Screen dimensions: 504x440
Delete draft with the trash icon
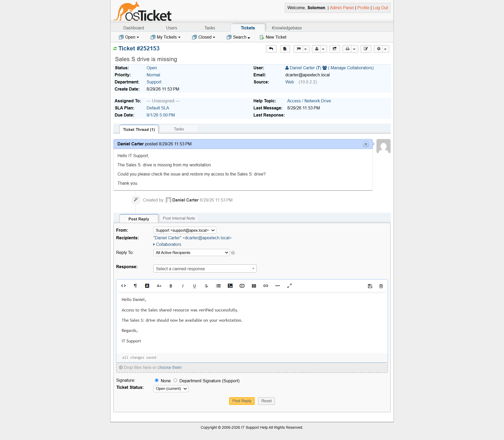(x=381, y=286)
